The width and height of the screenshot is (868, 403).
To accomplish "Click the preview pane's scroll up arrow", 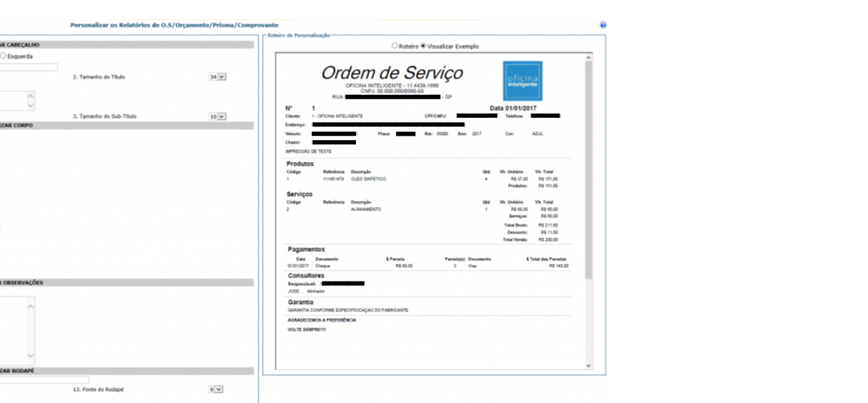I will (588, 57).
